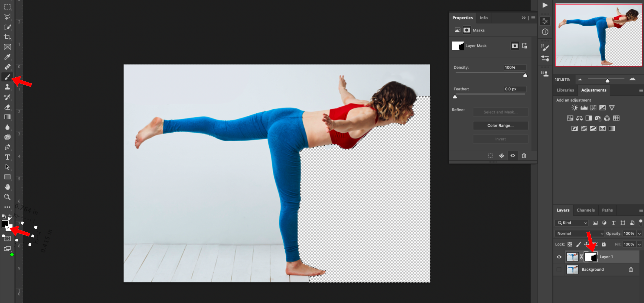Click the Density slider handle

525,75
